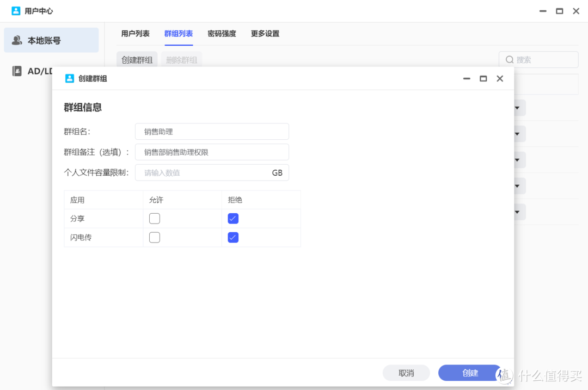Minimize the 创建群组 dialog

[467, 78]
